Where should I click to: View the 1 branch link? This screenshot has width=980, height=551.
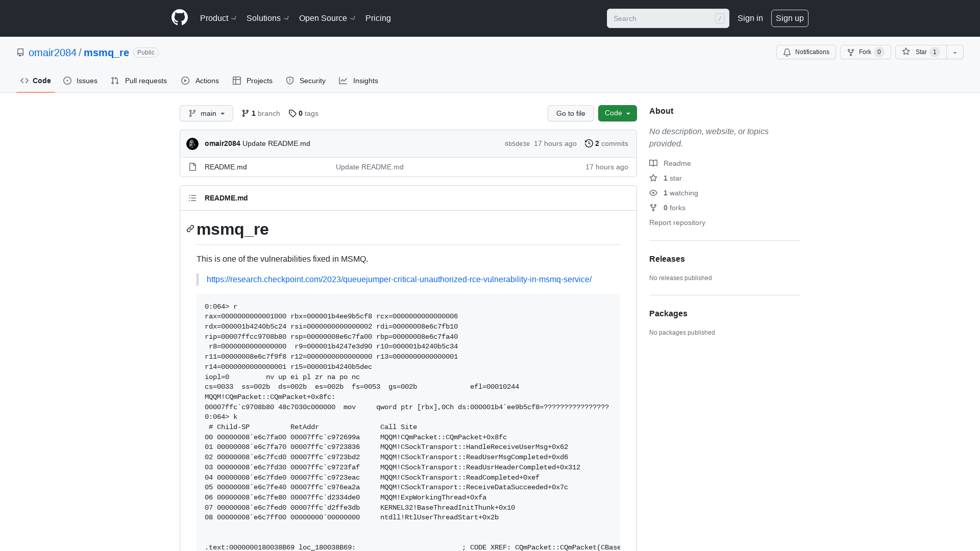tap(261, 113)
